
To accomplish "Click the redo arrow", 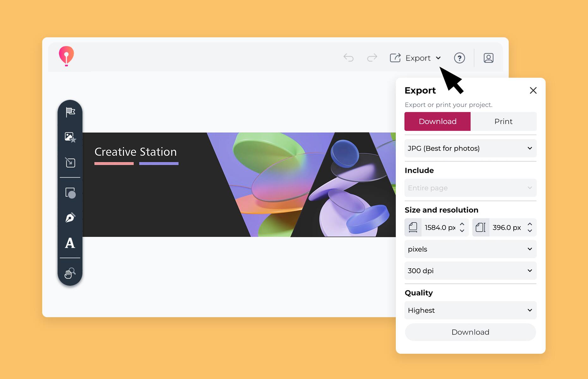I will click(x=372, y=58).
